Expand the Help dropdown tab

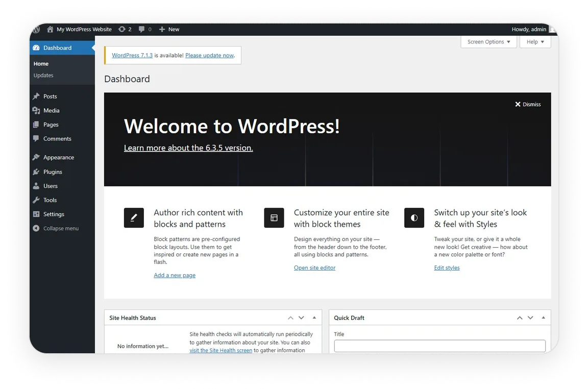coord(535,42)
